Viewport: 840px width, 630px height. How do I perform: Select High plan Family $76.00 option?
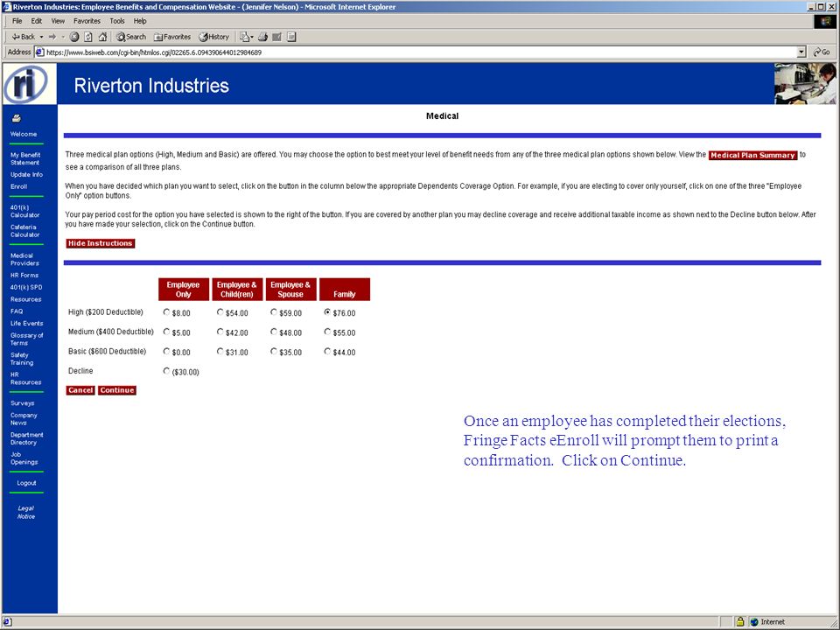327,312
